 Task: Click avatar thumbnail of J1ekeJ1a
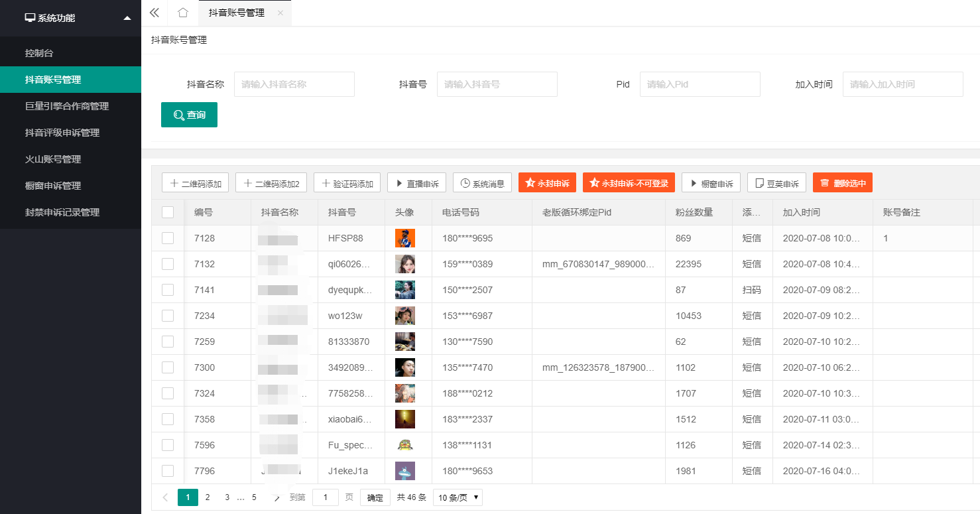[405, 471]
